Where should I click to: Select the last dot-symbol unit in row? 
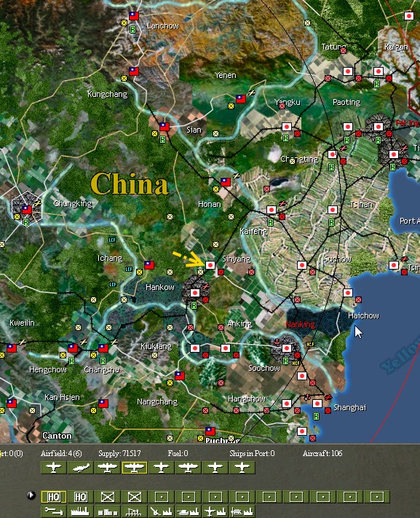click(x=377, y=497)
